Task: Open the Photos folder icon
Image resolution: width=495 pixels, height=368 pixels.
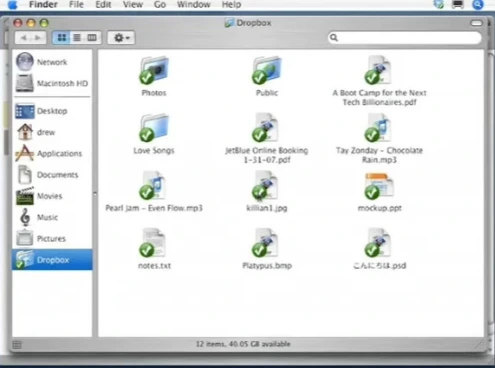Action: (x=154, y=70)
